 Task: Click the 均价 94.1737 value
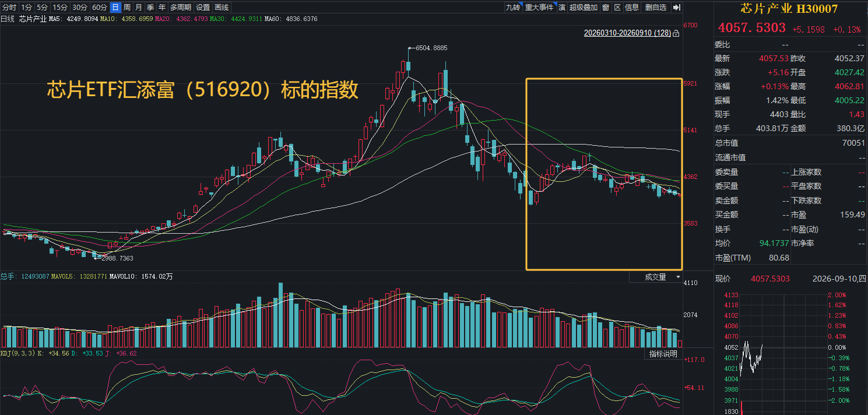coord(774,243)
